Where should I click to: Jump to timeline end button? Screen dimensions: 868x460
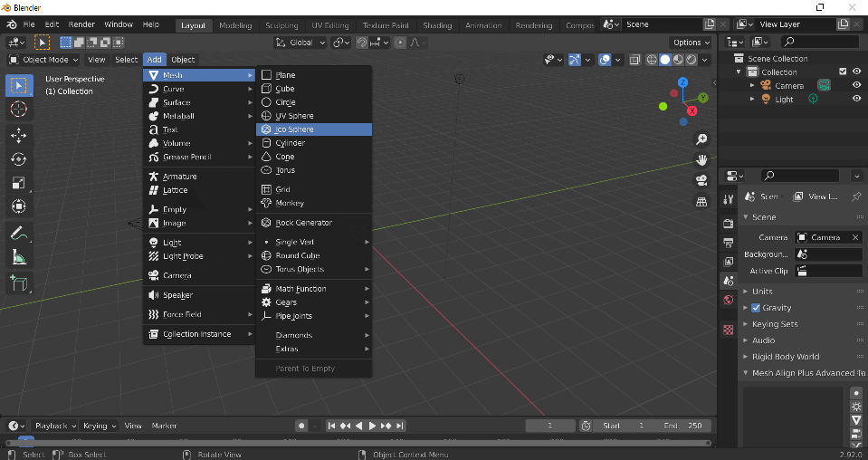[400, 426]
